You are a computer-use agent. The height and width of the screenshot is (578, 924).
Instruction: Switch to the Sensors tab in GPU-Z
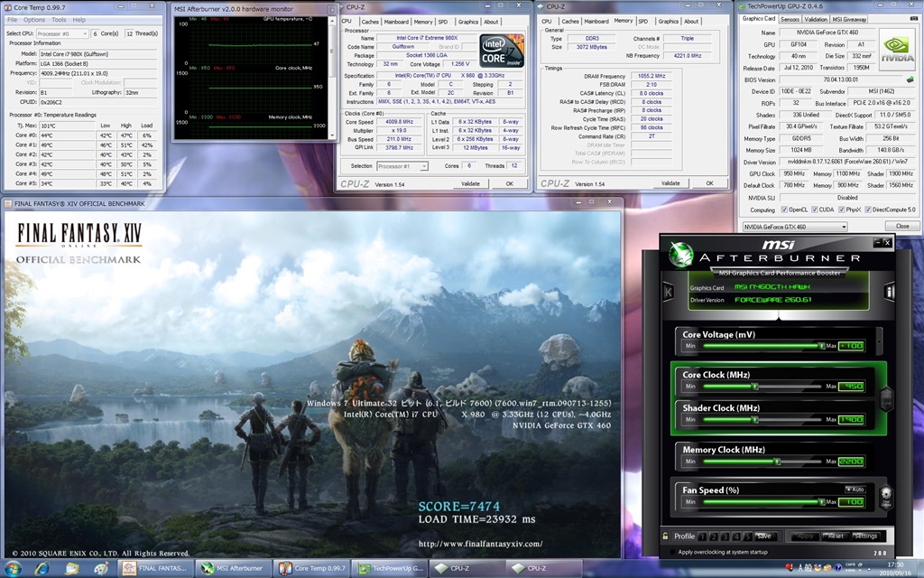point(790,18)
